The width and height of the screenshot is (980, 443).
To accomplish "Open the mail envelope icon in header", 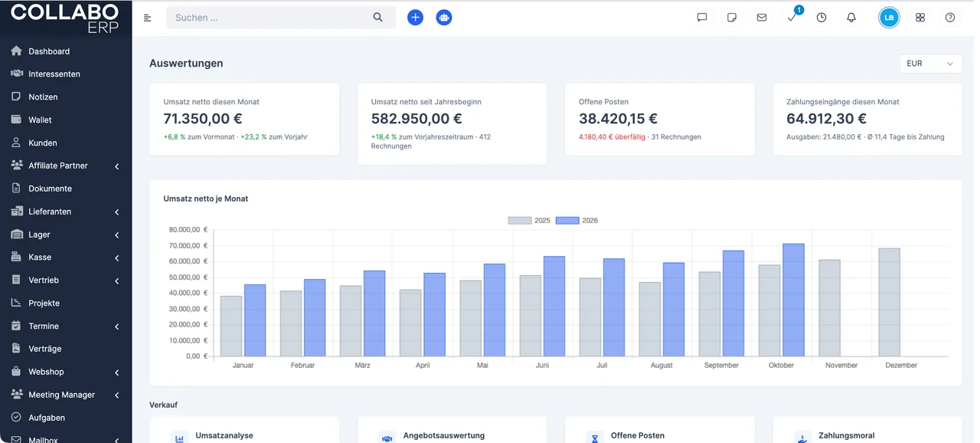I will coord(762,18).
